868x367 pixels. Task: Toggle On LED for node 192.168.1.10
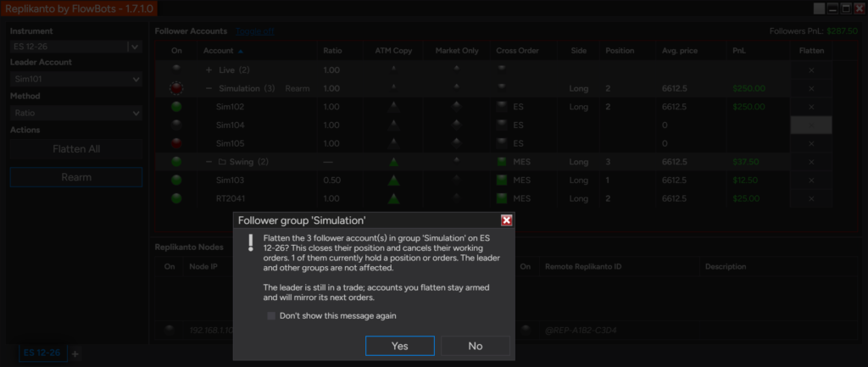(170, 331)
